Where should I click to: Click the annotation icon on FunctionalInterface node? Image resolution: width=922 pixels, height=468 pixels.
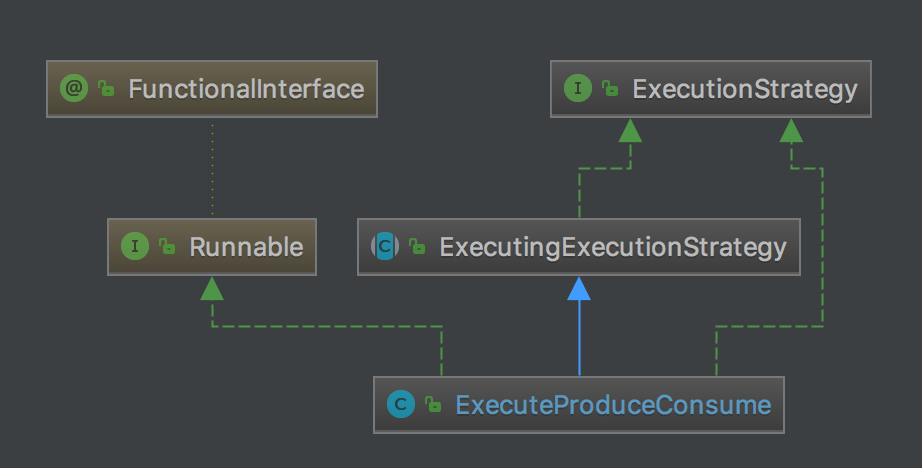[x=75, y=89]
